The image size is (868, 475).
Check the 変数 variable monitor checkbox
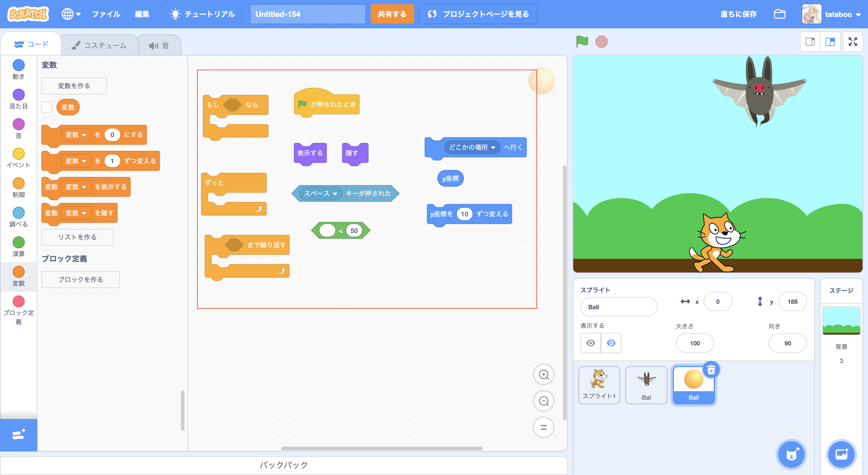click(47, 107)
